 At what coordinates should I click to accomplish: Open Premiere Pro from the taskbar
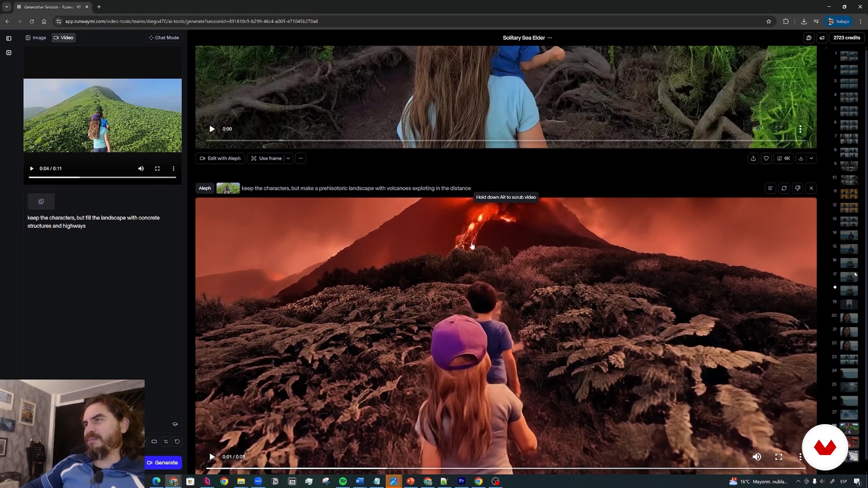pyautogui.click(x=461, y=481)
